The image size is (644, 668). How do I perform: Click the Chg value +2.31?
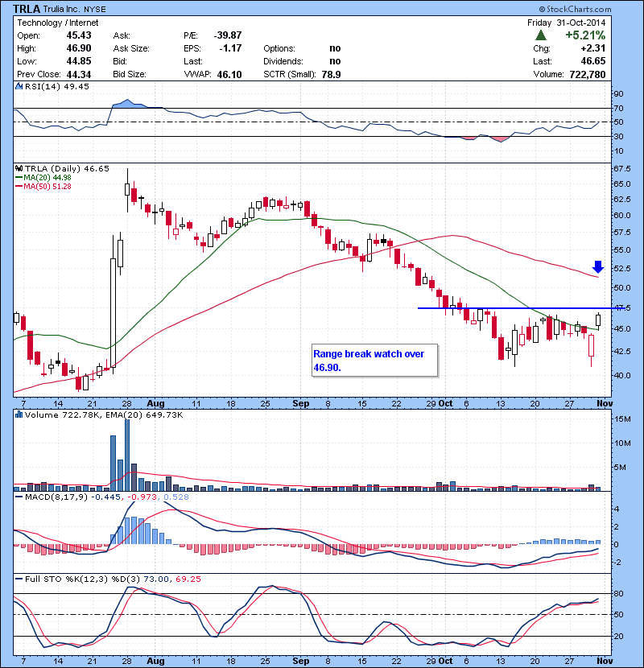(x=592, y=48)
